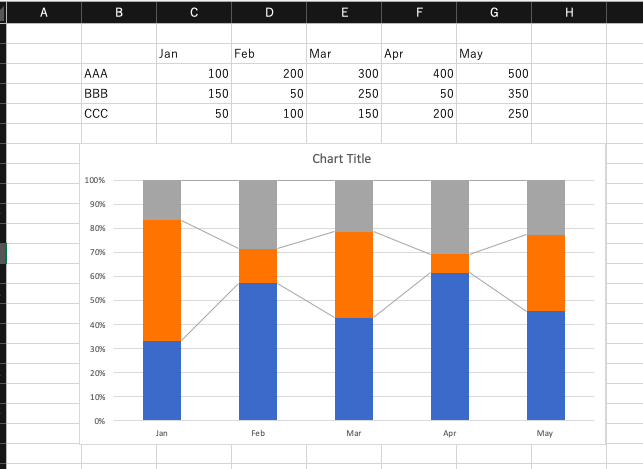Select the column C header
The width and height of the screenshot is (643, 469).
[193, 12]
